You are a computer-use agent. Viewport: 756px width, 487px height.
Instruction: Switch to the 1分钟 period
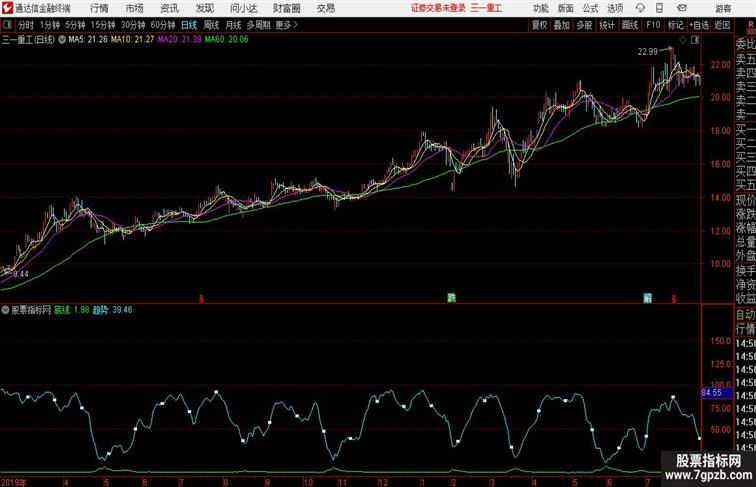[x=50, y=25]
